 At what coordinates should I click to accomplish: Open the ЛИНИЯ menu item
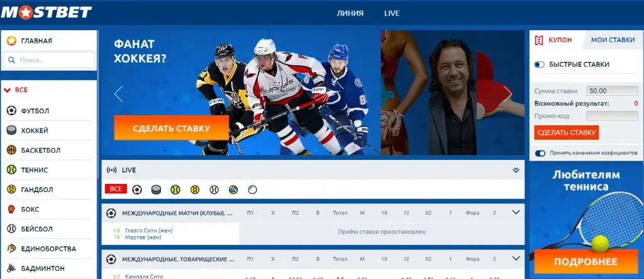pyautogui.click(x=350, y=13)
